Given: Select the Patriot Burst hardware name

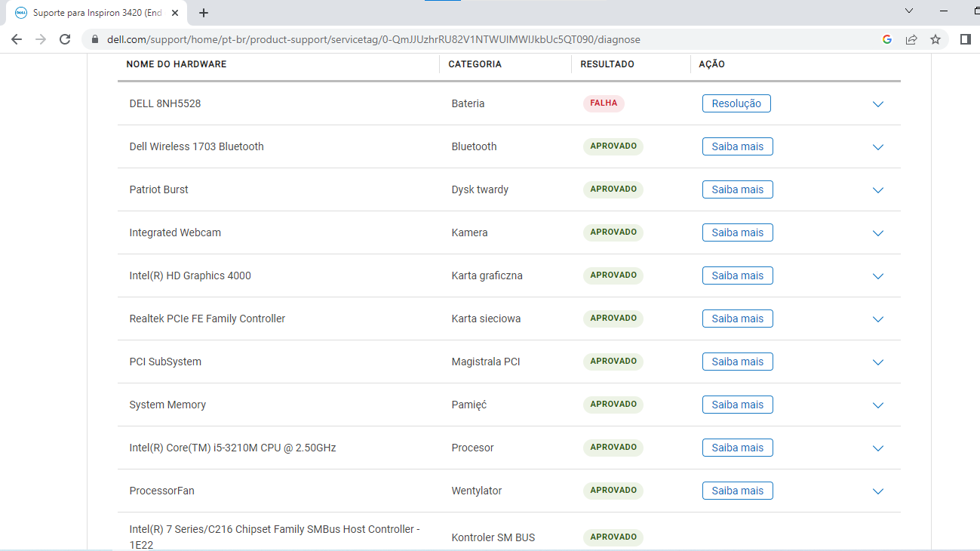Looking at the screenshot, I should tap(159, 189).
